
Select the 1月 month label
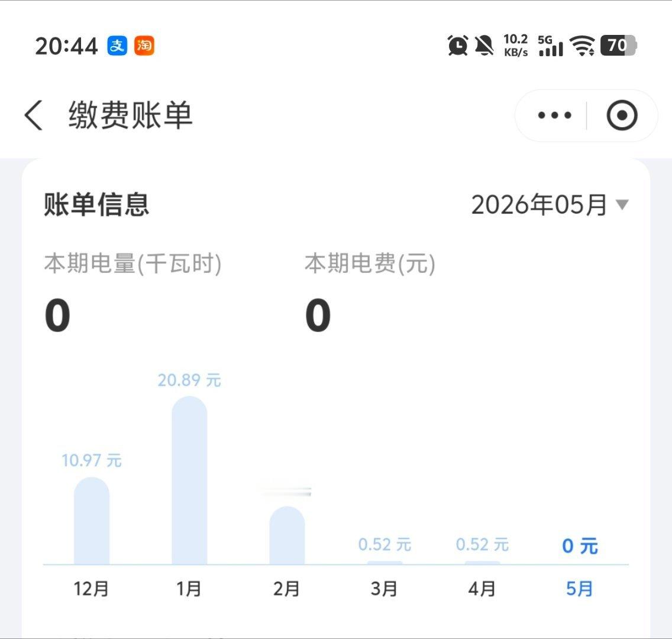pos(189,589)
